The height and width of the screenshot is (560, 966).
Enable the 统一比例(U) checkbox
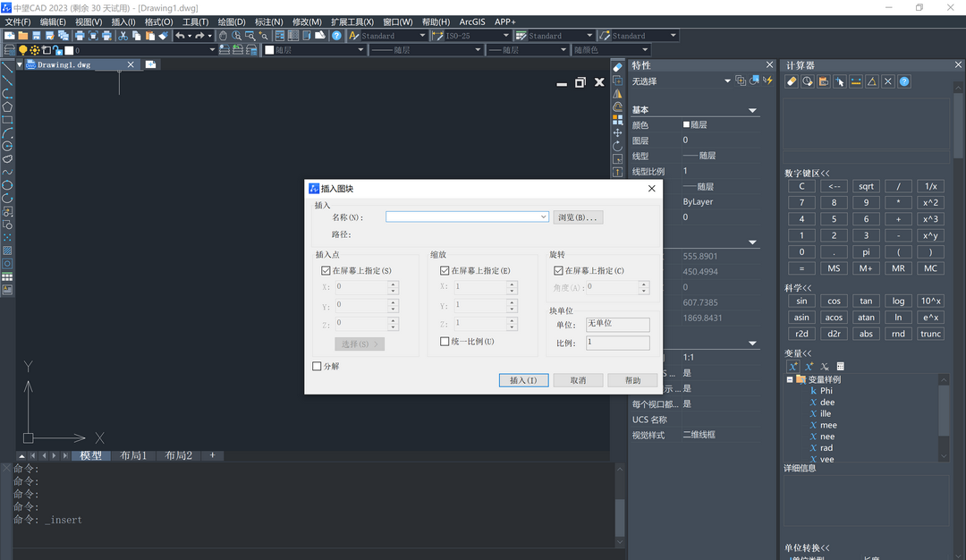point(445,342)
